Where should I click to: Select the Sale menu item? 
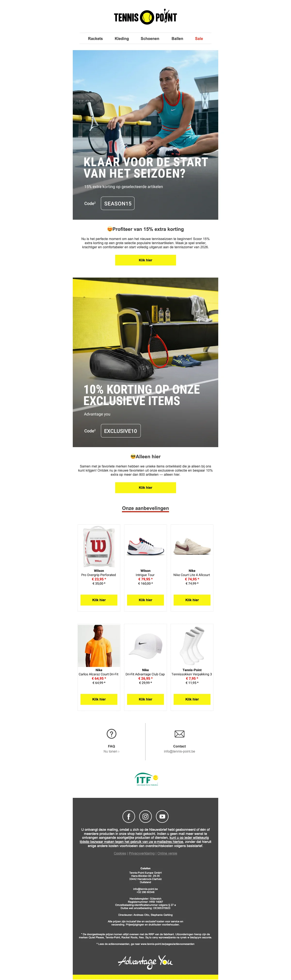(x=199, y=39)
